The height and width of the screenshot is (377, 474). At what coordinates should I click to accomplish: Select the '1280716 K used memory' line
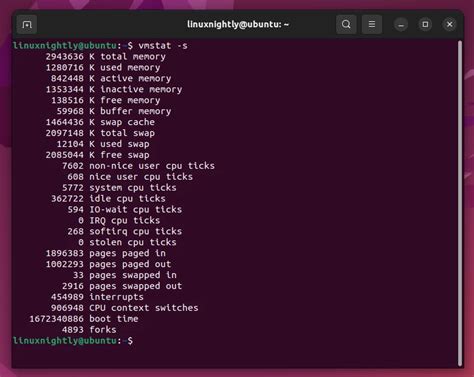click(103, 68)
